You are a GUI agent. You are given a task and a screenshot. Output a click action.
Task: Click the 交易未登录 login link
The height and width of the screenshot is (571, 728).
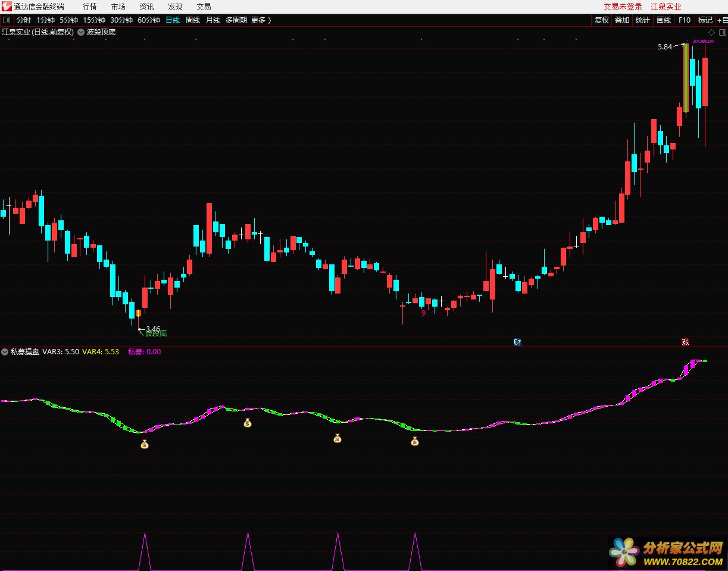[623, 7]
